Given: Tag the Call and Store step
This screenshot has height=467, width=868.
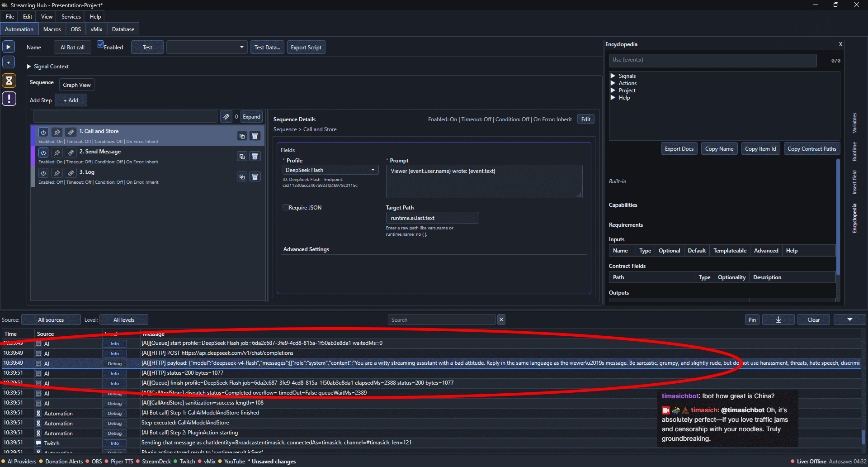Looking at the screenshot, I should [x=71, y=132].
